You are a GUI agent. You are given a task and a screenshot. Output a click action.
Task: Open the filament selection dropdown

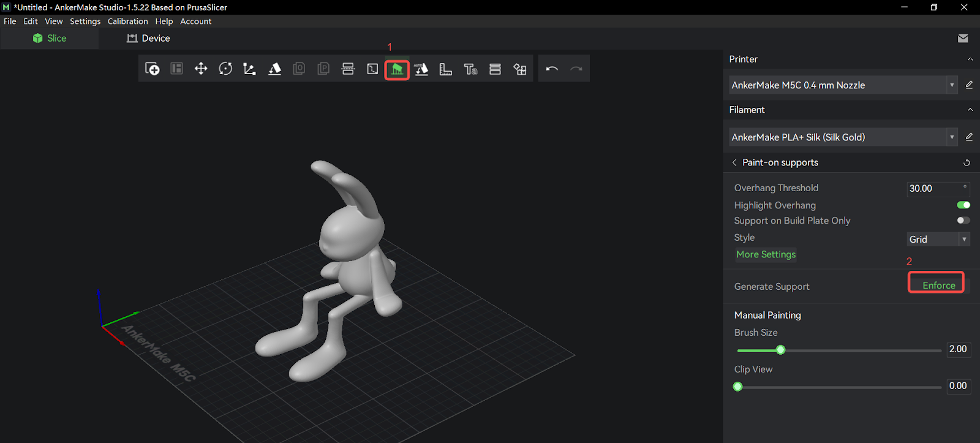[951, 137]
